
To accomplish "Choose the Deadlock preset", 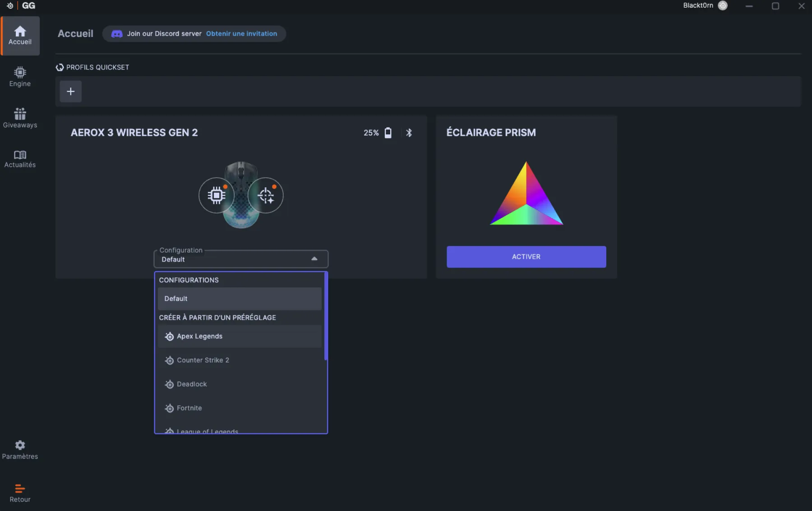I will pyautogui.click(x=240, y=384).
